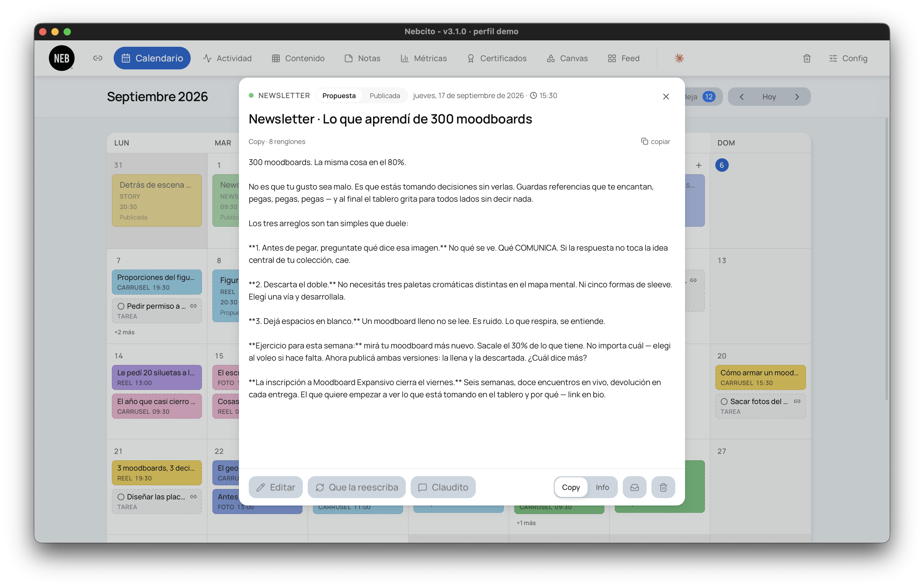The image size is (924, 588).
Task: Open the Métricas tab
Action: pyautogui.click(x=424, y=58)
